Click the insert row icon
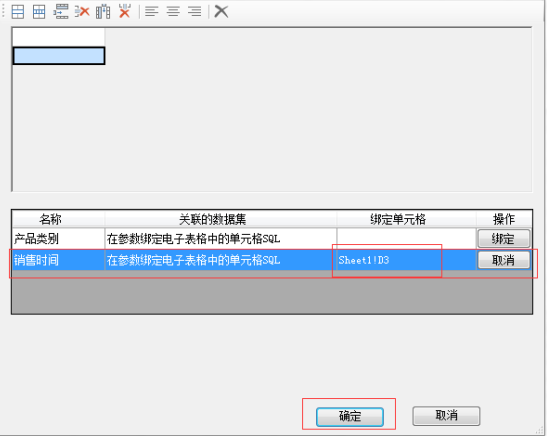The height and width of the screenshot is (436, 547). coord(61,12)
